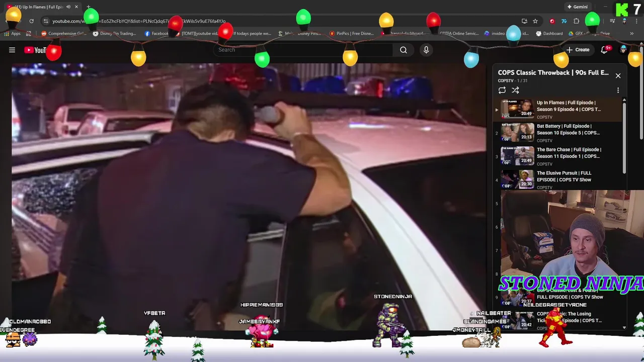
Task: Open the browser extensions puzzle icon
Action: point(577,21)
